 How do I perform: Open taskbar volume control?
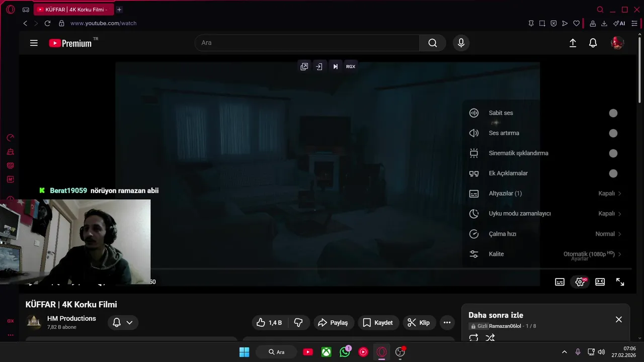[602, 352]
